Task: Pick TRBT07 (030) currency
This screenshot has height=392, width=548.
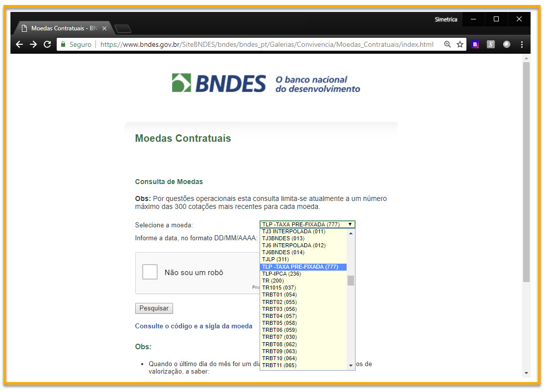Action: tap(303, 337)
